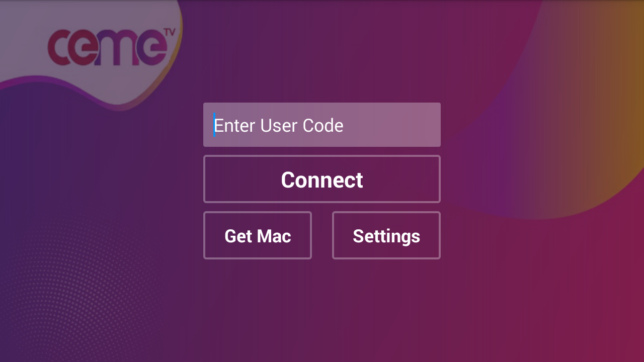The width and height of the screenshot is (644, 362).
Task: Click the Connect button
Action: 322,179
